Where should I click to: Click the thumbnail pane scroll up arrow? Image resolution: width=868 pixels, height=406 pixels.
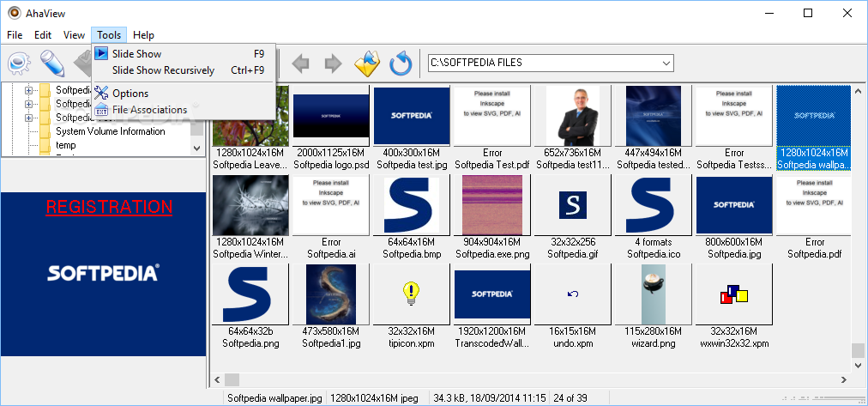tap(858, 91)
